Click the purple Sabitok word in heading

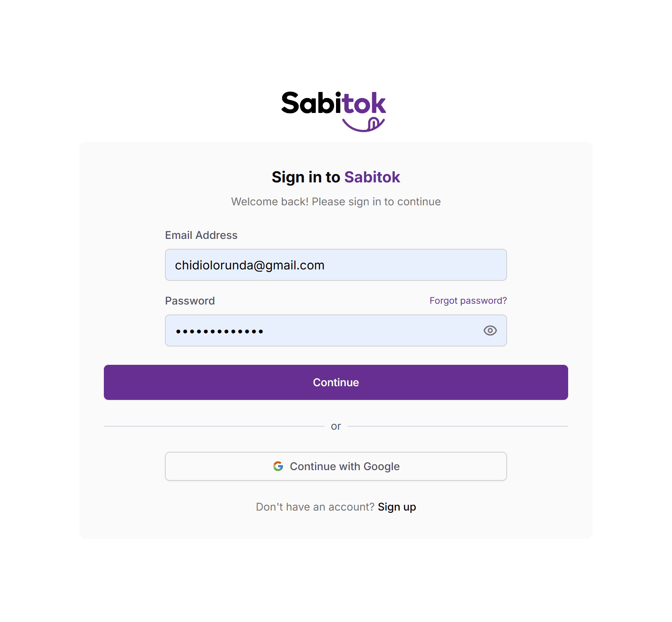click(372, 177)
